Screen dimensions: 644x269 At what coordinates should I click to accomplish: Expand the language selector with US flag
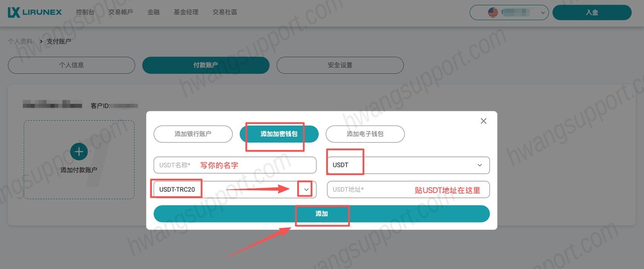click(x=509, y=13)
